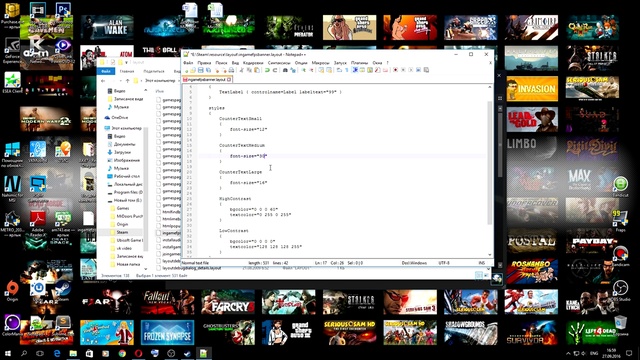Open the Кодировки menu in Notepad++
Screen dimensions: 640x360
click(x=253, y=63)
